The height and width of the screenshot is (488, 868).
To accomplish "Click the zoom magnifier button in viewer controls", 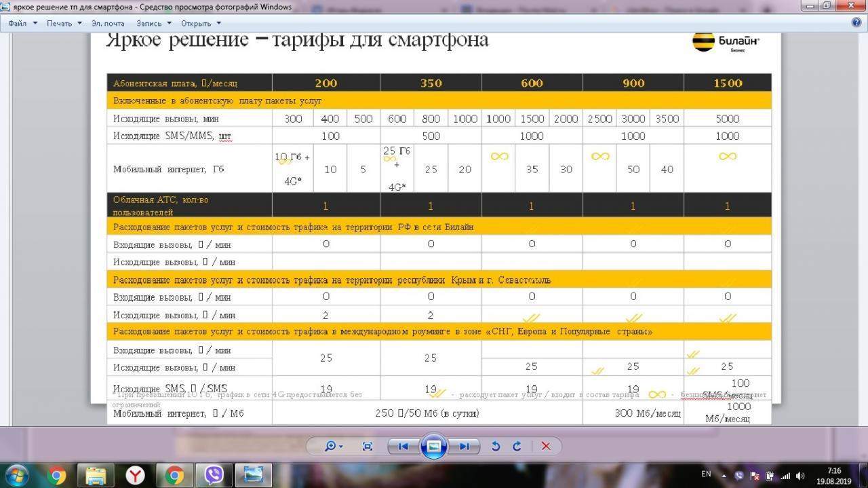I will click(x=331, y=446).
